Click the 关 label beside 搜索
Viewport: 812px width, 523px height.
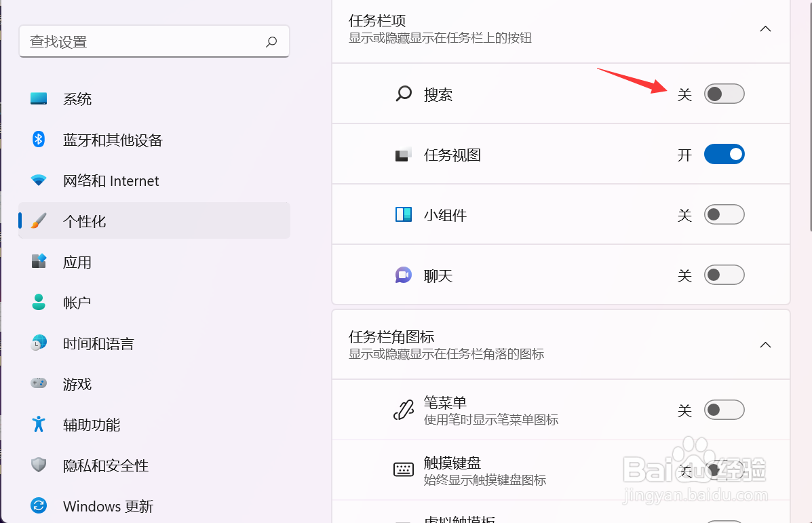(x=684, y=94)
